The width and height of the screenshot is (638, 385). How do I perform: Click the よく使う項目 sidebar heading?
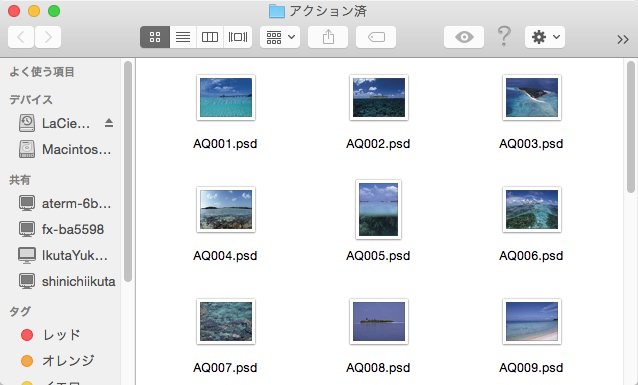click(42, 72)
